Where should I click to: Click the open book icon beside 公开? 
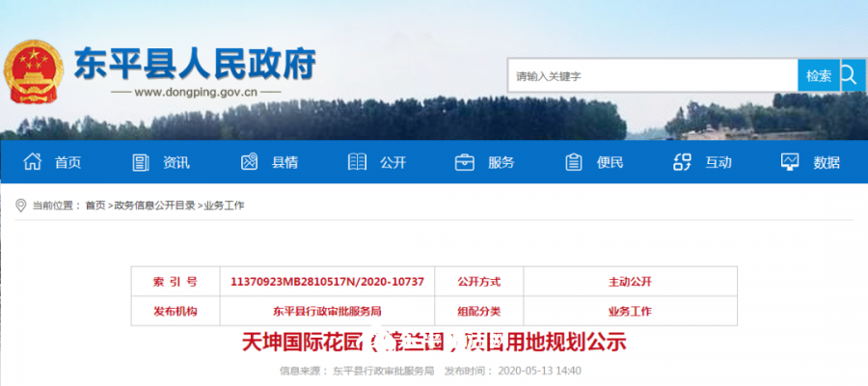pyautogui.click(x=357, y=162)
